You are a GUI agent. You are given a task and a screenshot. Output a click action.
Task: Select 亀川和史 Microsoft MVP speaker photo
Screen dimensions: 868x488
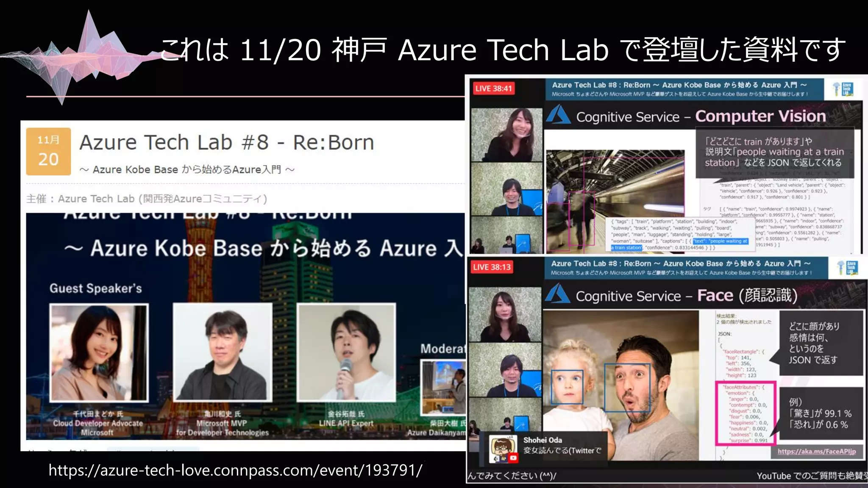coord(223,352)
